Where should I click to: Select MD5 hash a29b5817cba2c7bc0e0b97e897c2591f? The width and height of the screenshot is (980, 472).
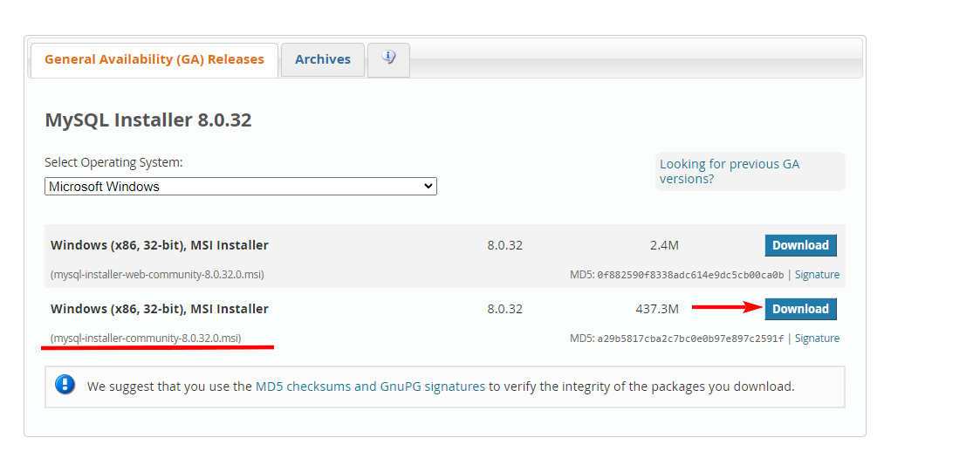(690, 339)
